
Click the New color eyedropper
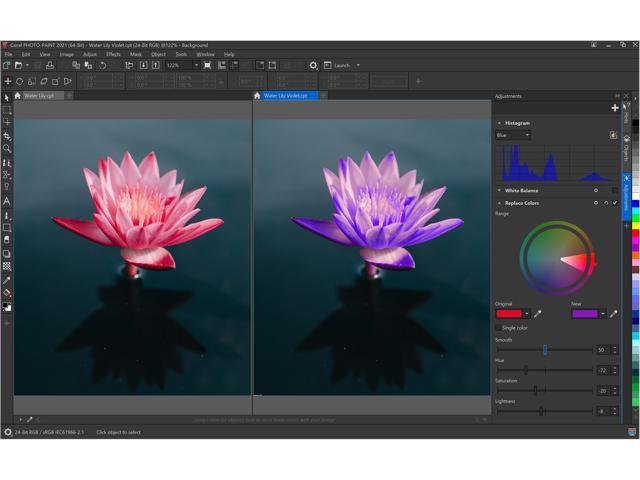coord(613,314)
